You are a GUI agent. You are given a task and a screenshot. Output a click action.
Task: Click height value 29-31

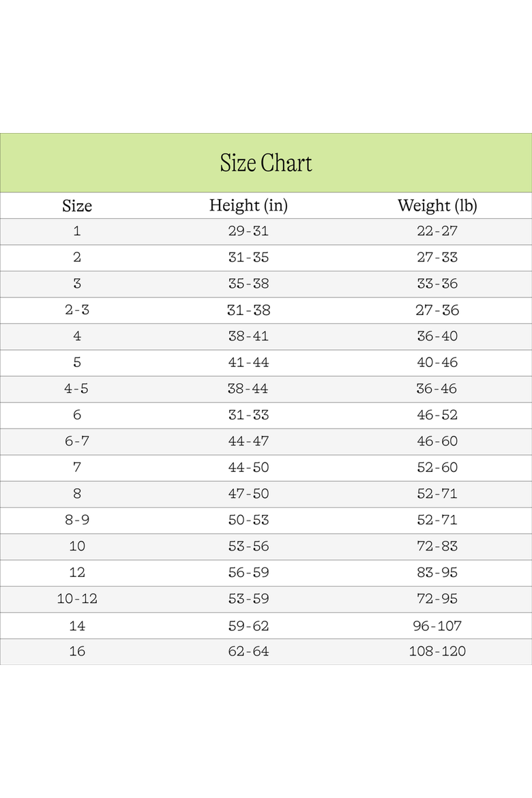click(248, 231)
